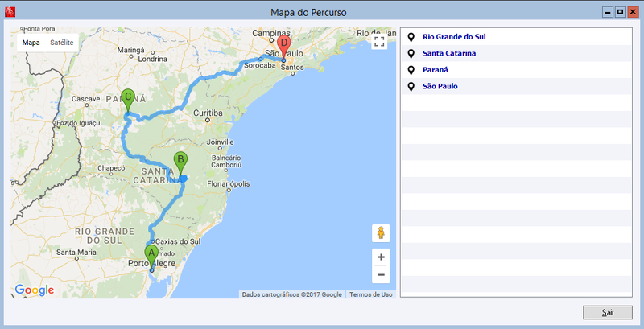Toggle fullscreen map view
Image resolution: width=644 pixels, height=329 pixels.
click(379, 42)
